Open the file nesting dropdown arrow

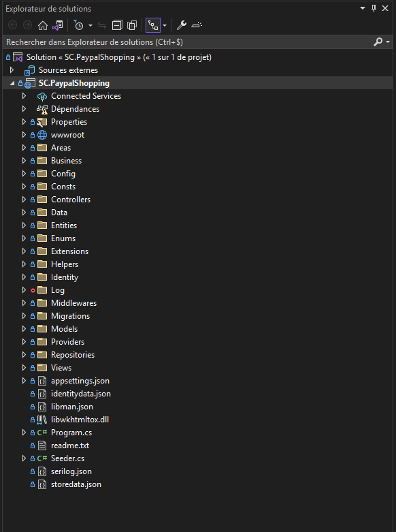[165, 25]
